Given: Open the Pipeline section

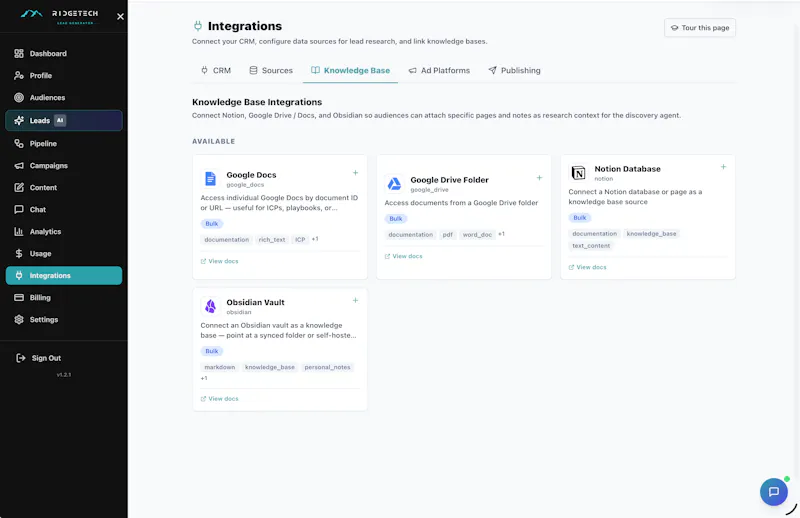Looking at the screenshot, I should (64, 143).
